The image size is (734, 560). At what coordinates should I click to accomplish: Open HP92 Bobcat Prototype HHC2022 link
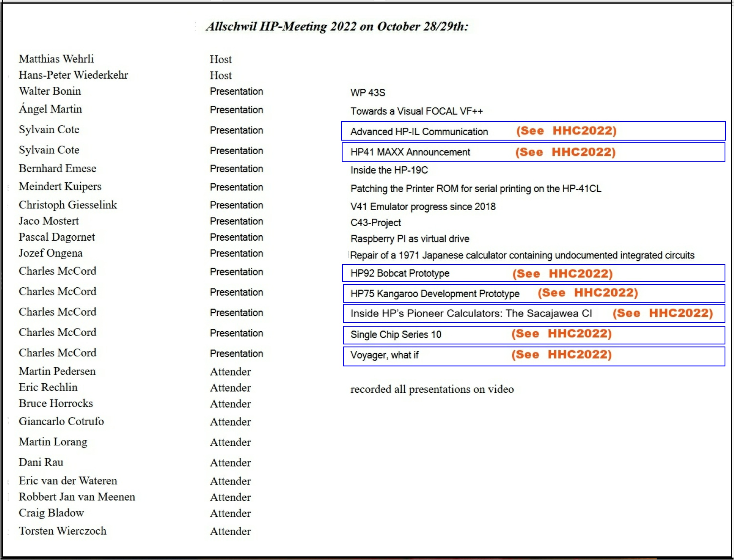click(x=562, y=273)
